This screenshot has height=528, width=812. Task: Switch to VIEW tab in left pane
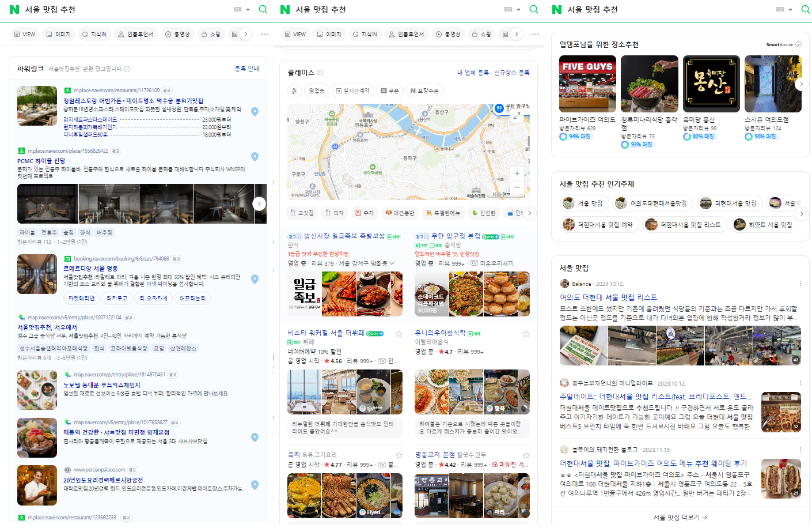coord(25,34)
